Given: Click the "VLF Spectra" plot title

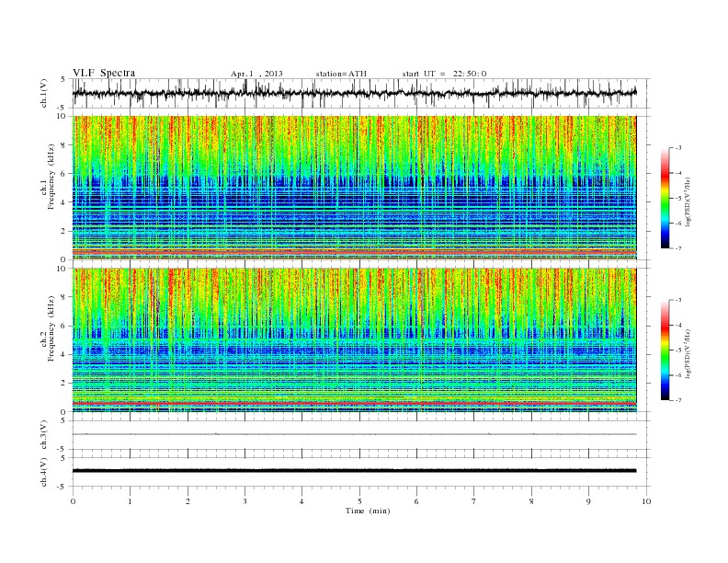Looking at the screenshot, I should pyautogui.click(x=104, y=73).
